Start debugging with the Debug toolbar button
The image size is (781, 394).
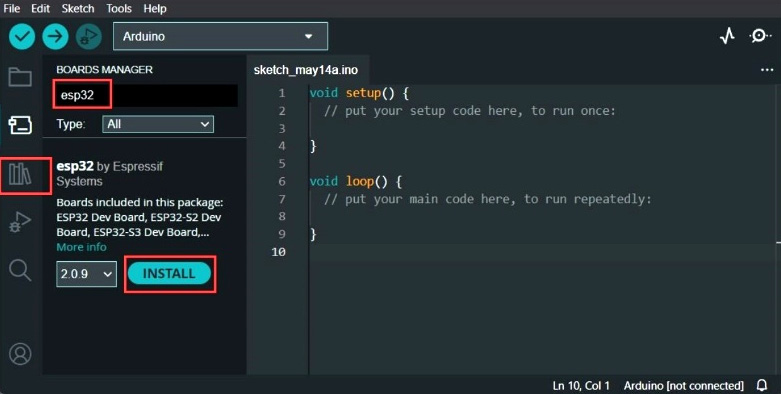(89, 36)
